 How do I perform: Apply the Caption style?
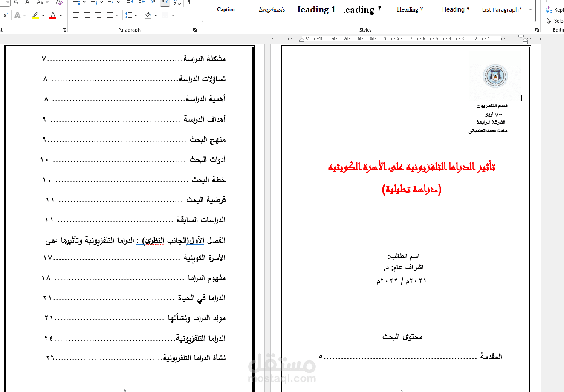pos(226,9)
